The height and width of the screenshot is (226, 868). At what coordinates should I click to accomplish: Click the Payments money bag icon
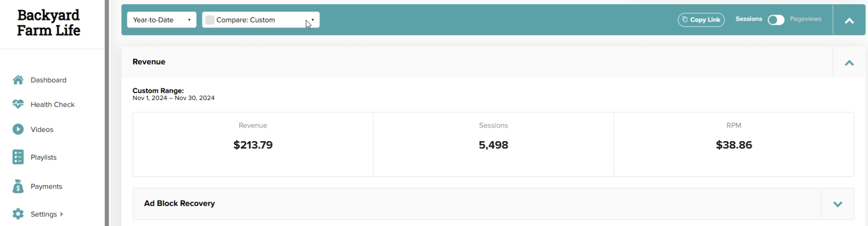(18, 186)
